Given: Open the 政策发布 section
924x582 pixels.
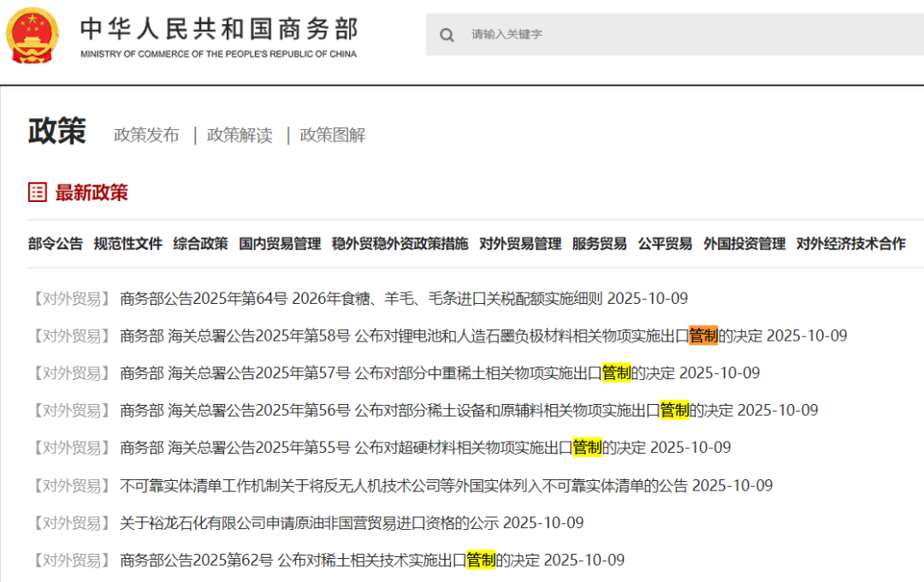Looking at the screenshot, I should pyautogui.click(x=146, y=135).
